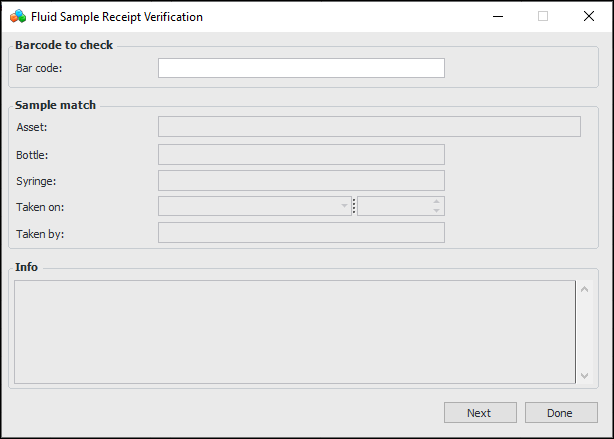Click inside the Taken on date box

pos(248,206)
